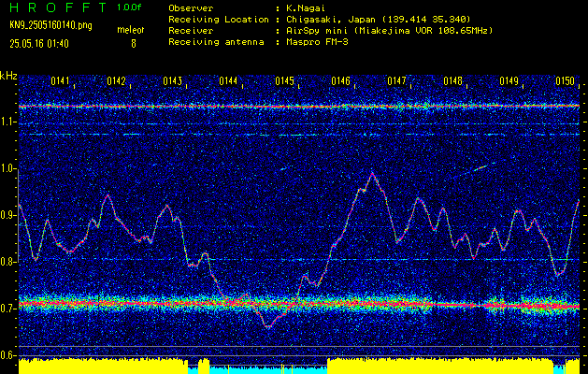Click the Receiving antenna label
The image size is (588, 374).
click(216, 42)
